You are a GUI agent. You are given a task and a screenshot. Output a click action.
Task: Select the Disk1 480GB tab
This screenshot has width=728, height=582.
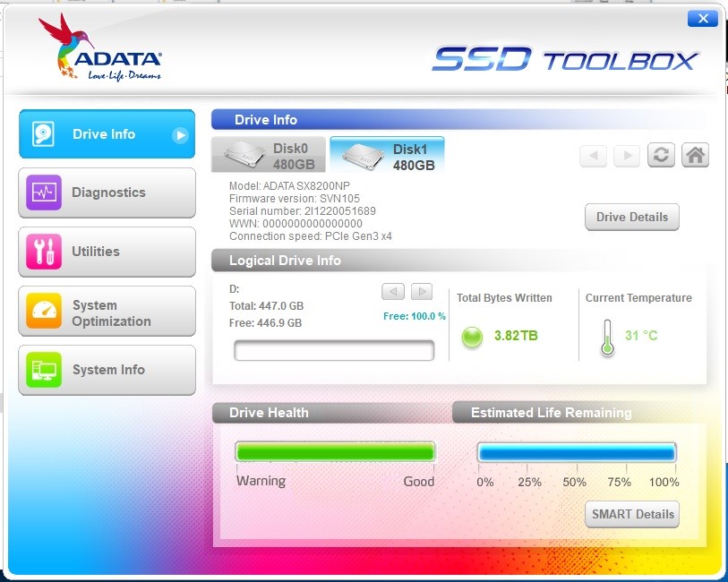[x=387, y=155]
